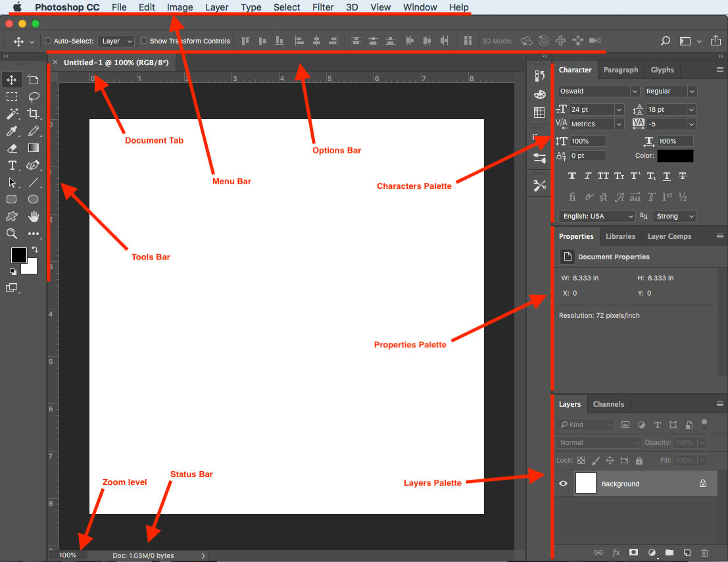Open the Strong anti-aliasing dropdown

673,216
